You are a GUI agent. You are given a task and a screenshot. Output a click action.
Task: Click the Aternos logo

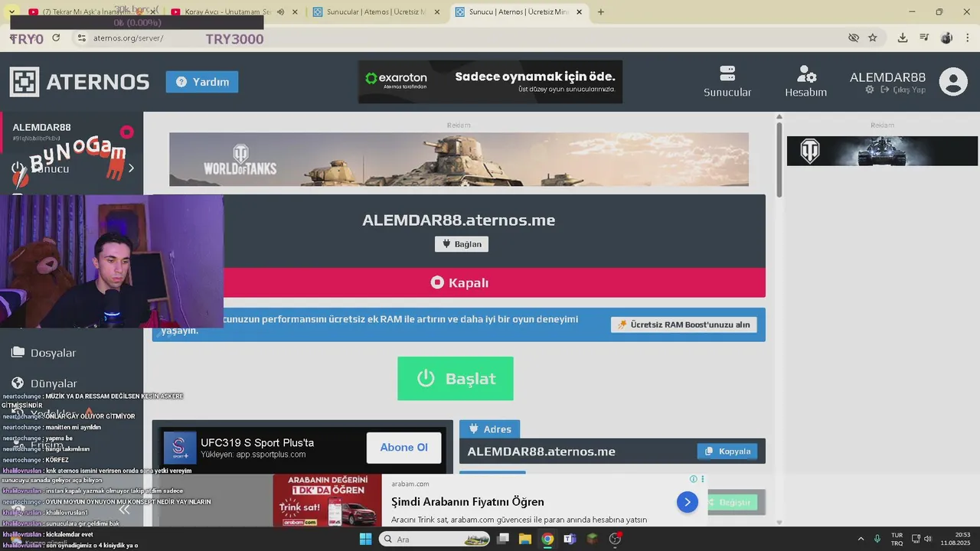pyautogui.click(x=80, y=82)
